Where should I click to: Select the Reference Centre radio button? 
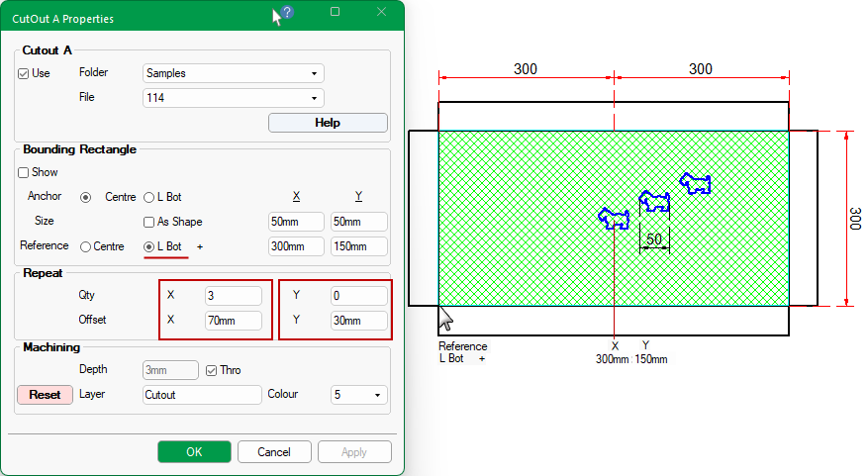(85, 246)
